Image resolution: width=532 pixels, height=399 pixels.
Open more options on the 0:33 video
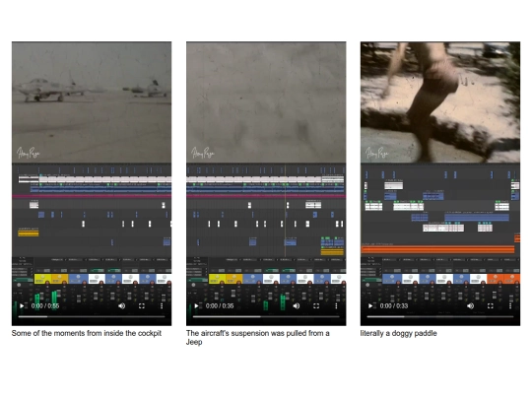(510, 306)
